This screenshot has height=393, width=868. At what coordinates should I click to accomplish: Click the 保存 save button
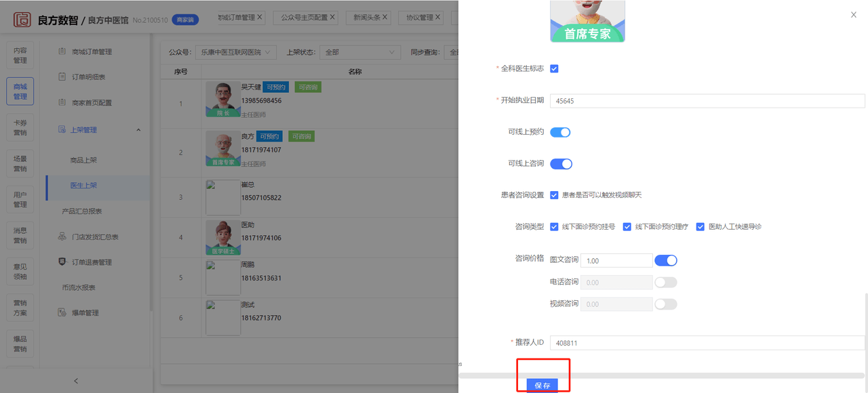[x=542, y=385]
